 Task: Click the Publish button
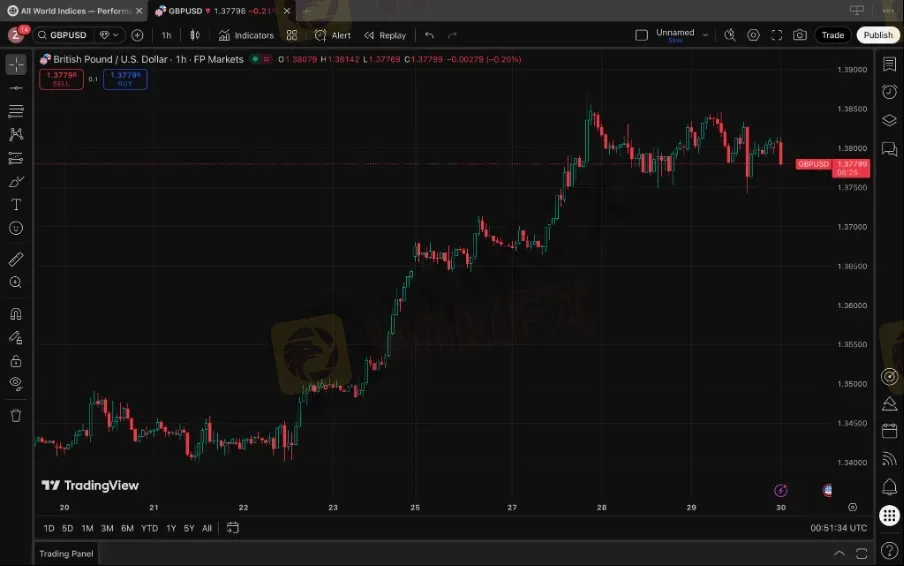877,35
